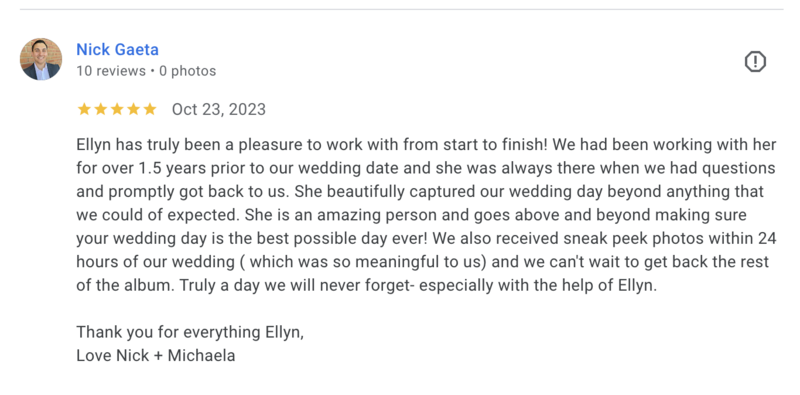Click the report review flag icon
This screenshot has height=395, width=800.
coord(755,62)
